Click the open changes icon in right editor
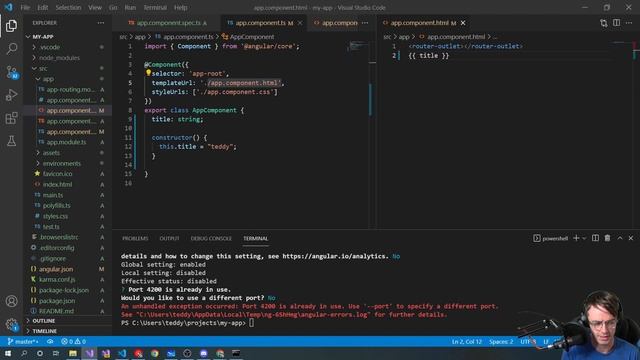640x360 pixels. point(603,23)
